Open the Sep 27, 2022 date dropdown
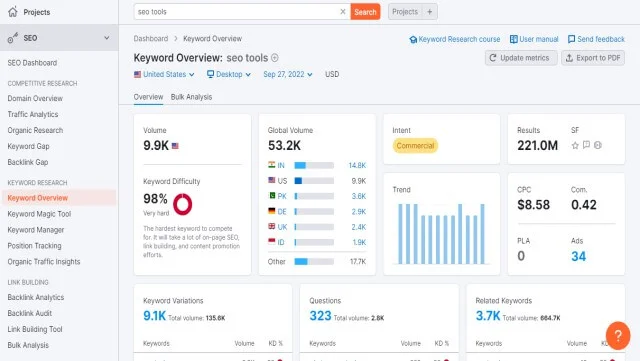This screenshot has height=361, width=640. tap(288, 74)
